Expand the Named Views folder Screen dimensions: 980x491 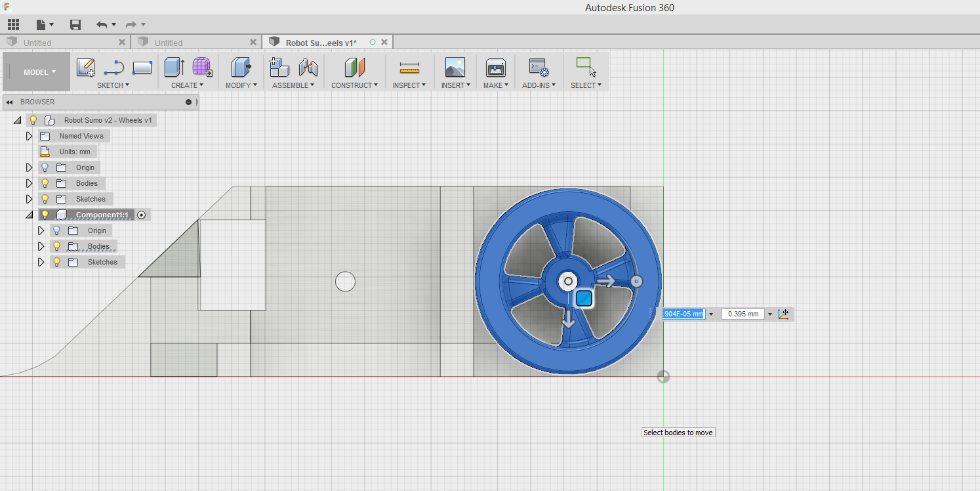pos(29,136)
